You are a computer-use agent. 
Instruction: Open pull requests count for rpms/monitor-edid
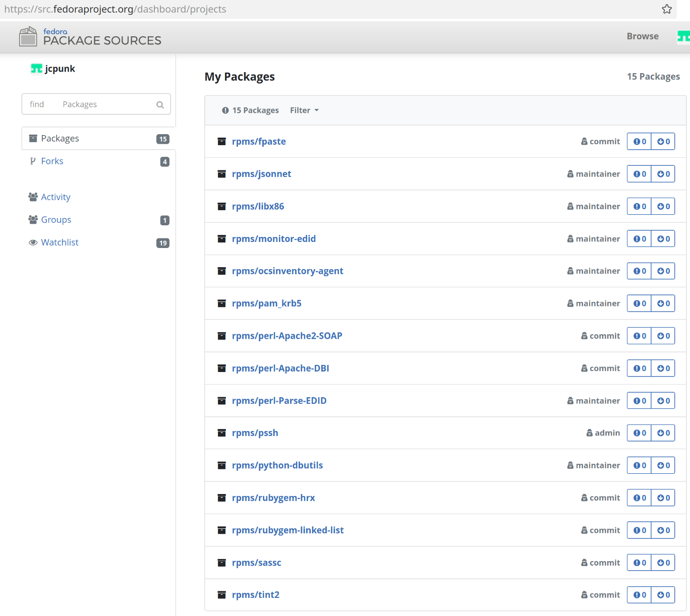(663, 239)
